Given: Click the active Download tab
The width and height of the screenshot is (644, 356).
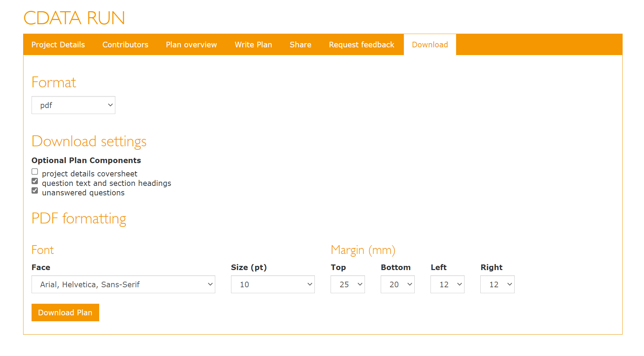Looking at the screenshot, I should tap(430, 45).
